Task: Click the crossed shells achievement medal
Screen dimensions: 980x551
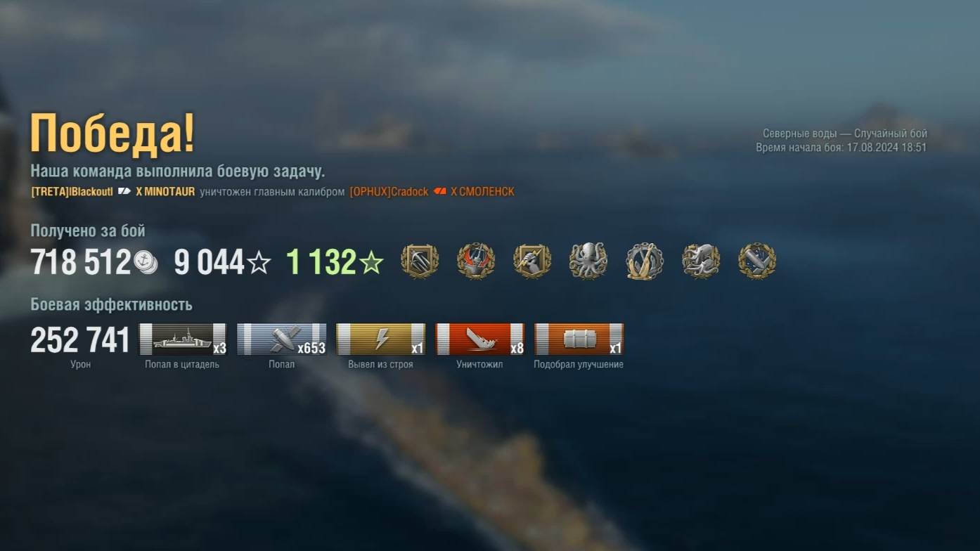Action: [757, 261]
